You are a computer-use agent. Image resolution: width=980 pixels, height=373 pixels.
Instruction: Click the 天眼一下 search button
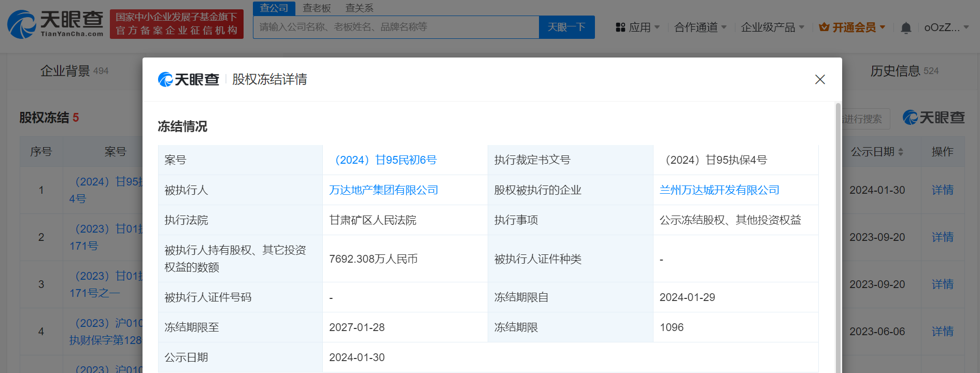(566, 27)
